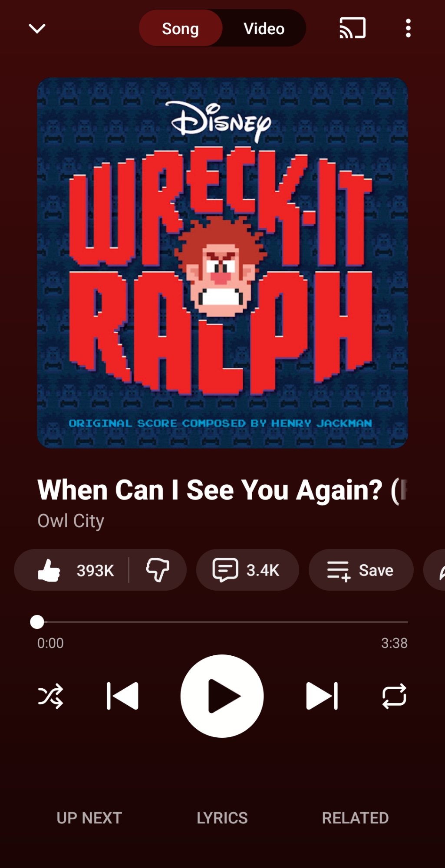Toggle shuffle playback
The image size is (445, 868).
point(50,696)
